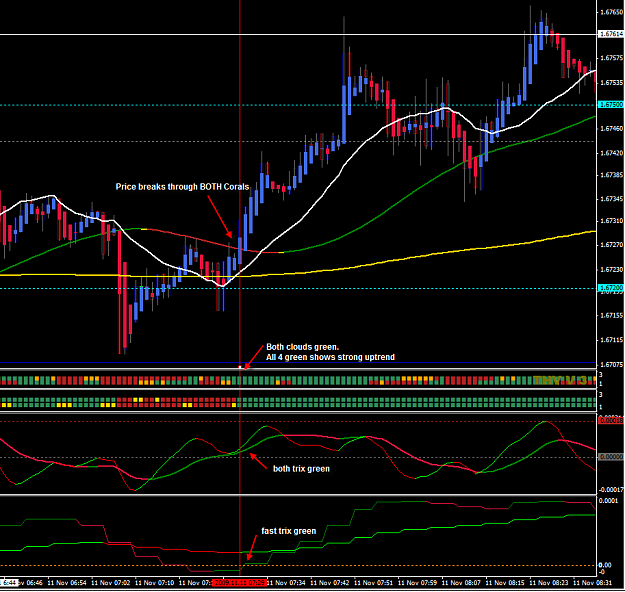Click the 11 Nov 07:34 time label

pos(286,583)
